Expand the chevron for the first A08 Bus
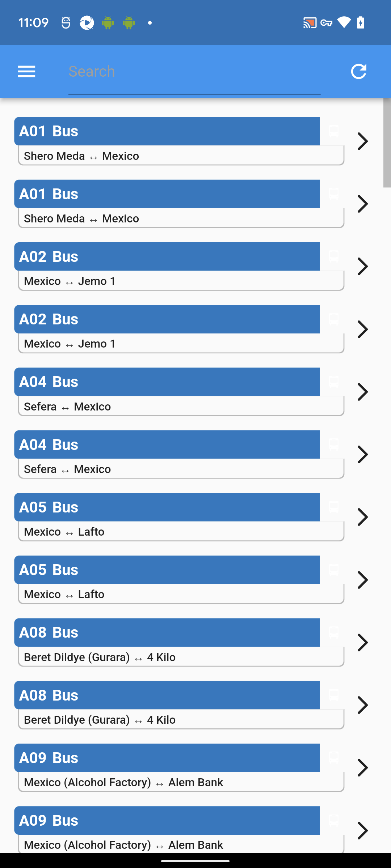Viewport: 391px width, 868px height. [x=362, y=643]
